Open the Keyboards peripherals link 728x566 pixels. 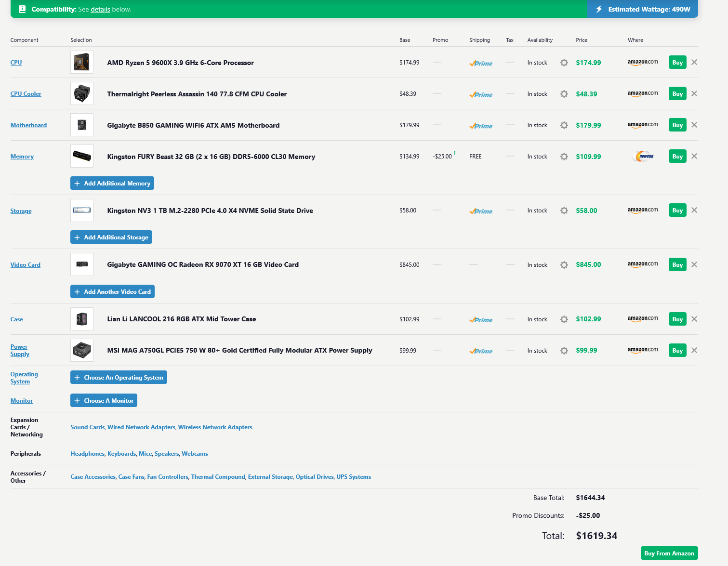pos(121,454)
